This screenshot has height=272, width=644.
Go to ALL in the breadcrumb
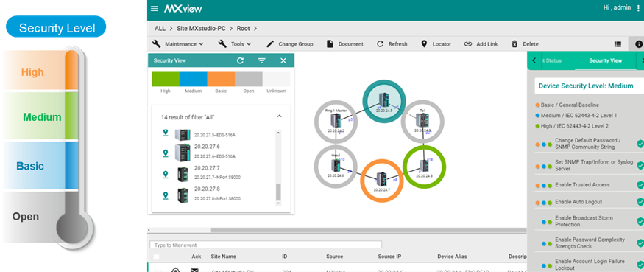160,29
